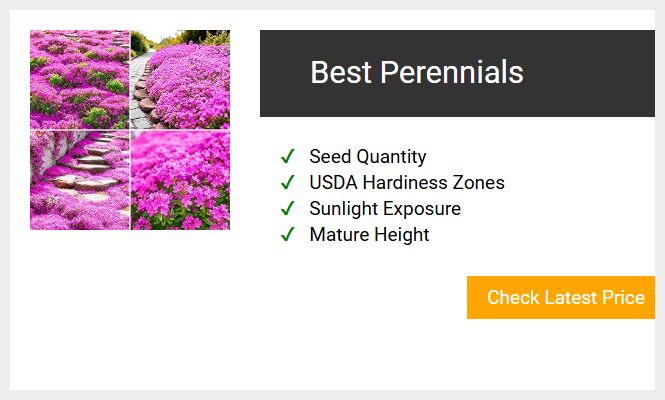
Task: Open the close-up pink blossoms photo
Action: 180,180
